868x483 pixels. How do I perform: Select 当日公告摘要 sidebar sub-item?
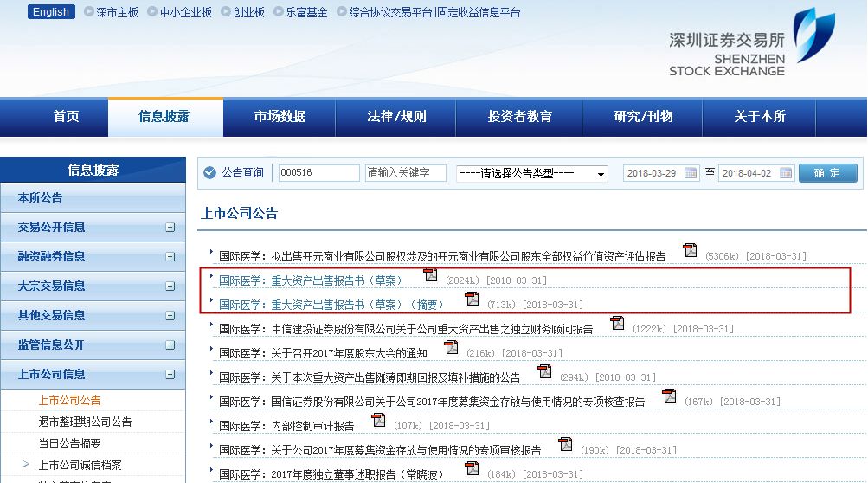70,443
